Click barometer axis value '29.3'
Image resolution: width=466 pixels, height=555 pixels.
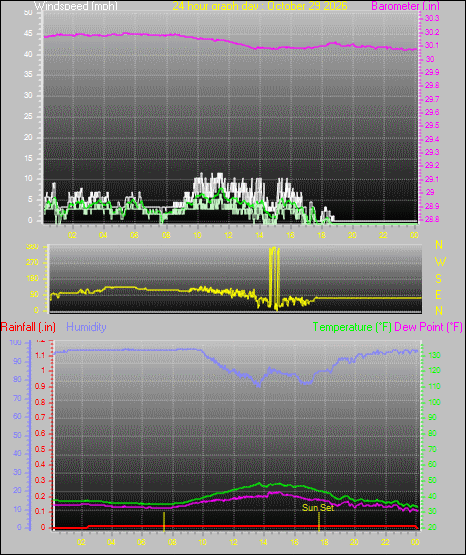click(x=432, y=152)
